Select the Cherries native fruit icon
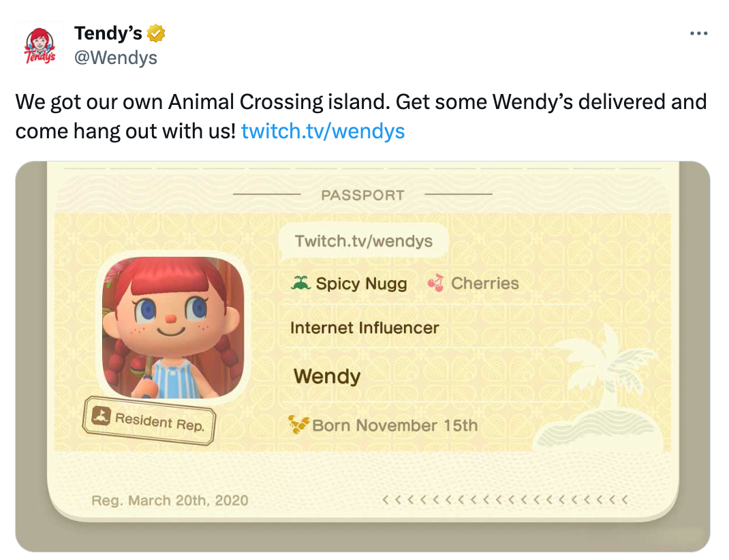Screen dimensions: 729x560 click(x=436, y=282)
